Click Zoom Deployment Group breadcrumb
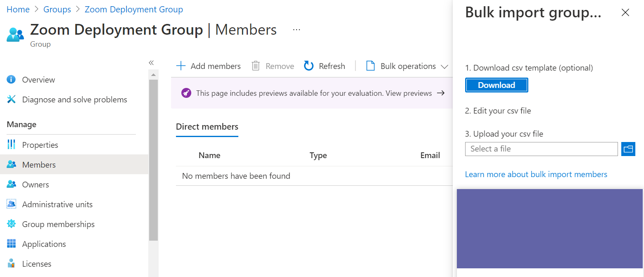Screen dimensions: 644x277 tap(134, 9)
